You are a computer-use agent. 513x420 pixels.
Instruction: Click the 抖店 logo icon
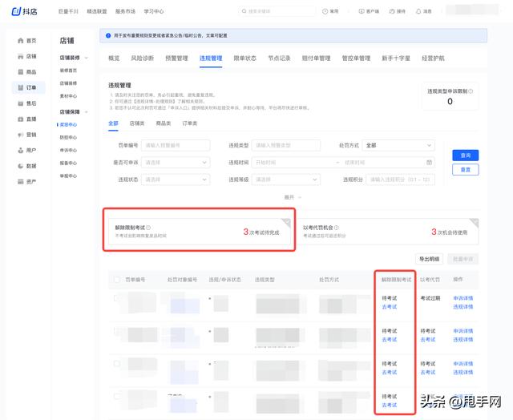(15, 11)
